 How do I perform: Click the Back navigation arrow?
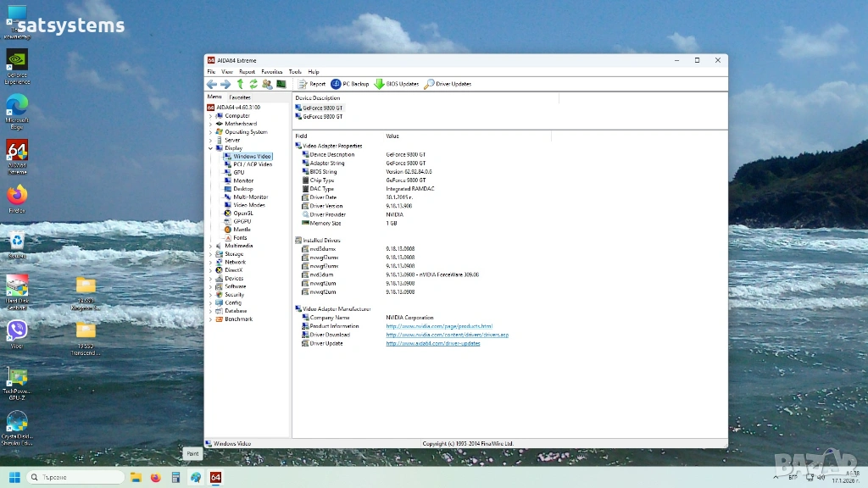click(212, 84)
